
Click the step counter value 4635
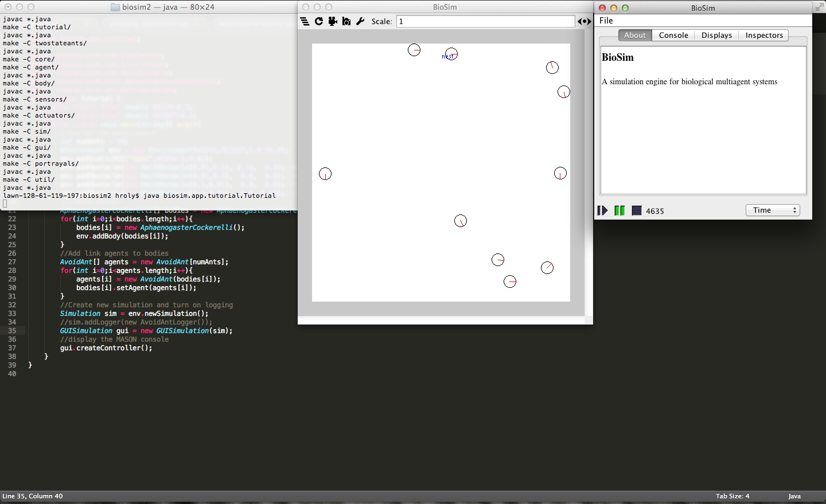click(x=655, y=211)
